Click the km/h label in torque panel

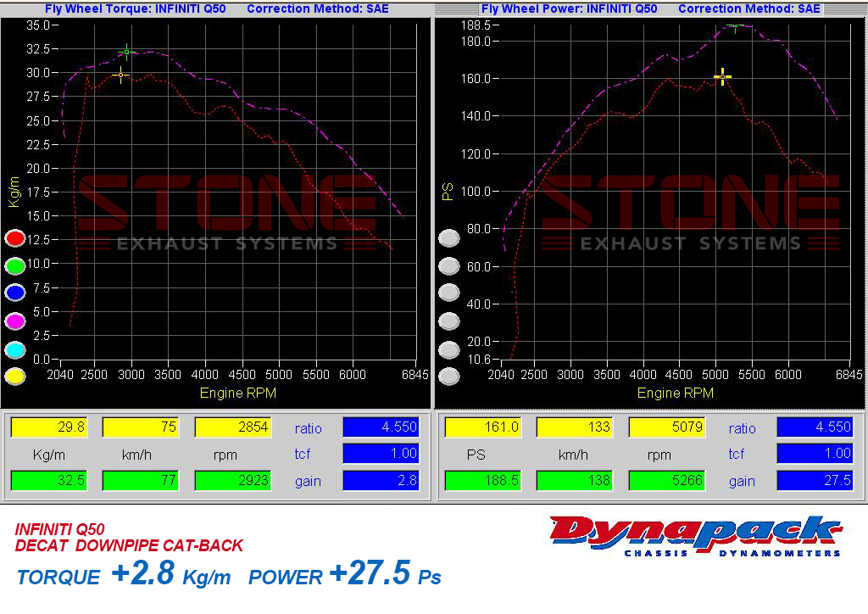pos(136,455)
